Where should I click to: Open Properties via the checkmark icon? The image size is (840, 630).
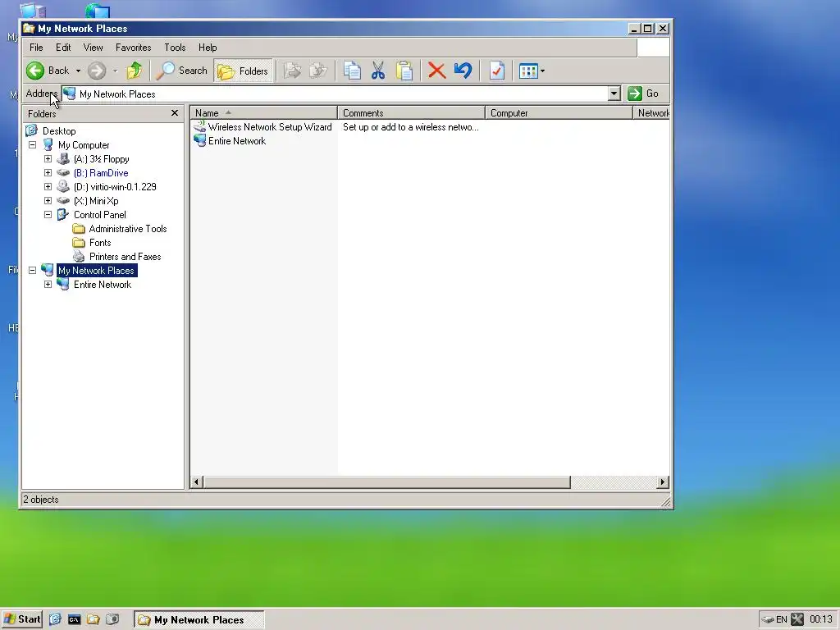click(x=497, y=71)
